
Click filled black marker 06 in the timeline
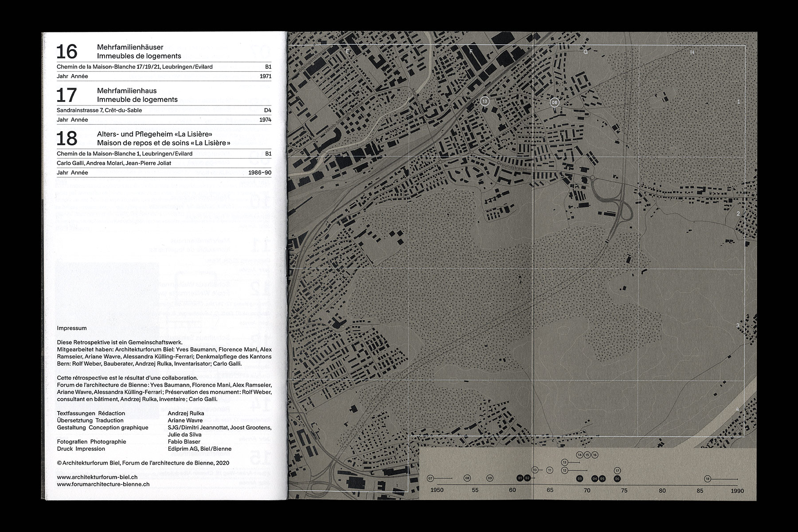pyautogui.click(x=617, y=478)
